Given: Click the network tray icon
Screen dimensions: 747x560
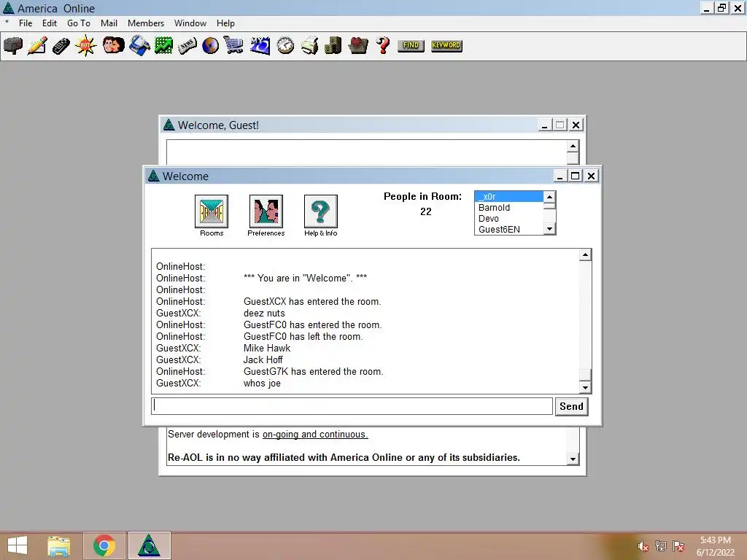Looking at the screenshot, I should click(661, 546).
